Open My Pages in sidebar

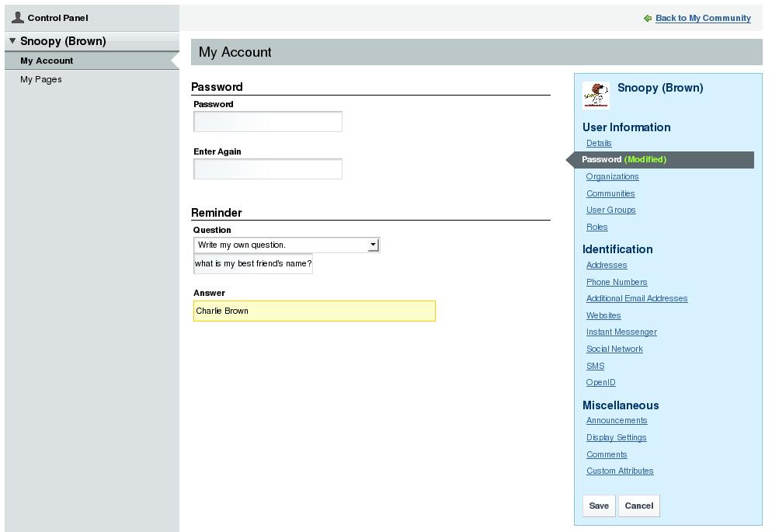point(41,79)
